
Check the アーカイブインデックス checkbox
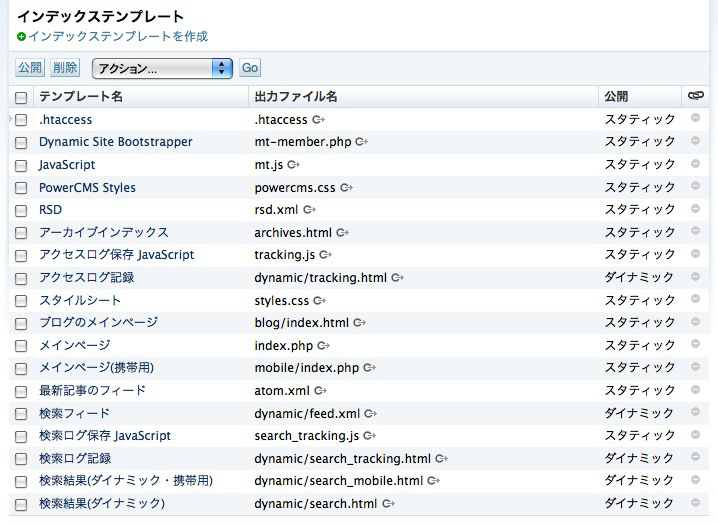(x=21, y=233)
